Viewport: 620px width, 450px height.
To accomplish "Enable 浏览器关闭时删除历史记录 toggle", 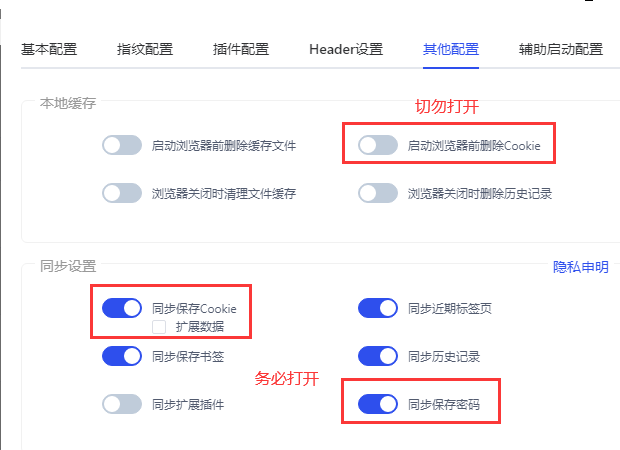I will tap(378, 193).
